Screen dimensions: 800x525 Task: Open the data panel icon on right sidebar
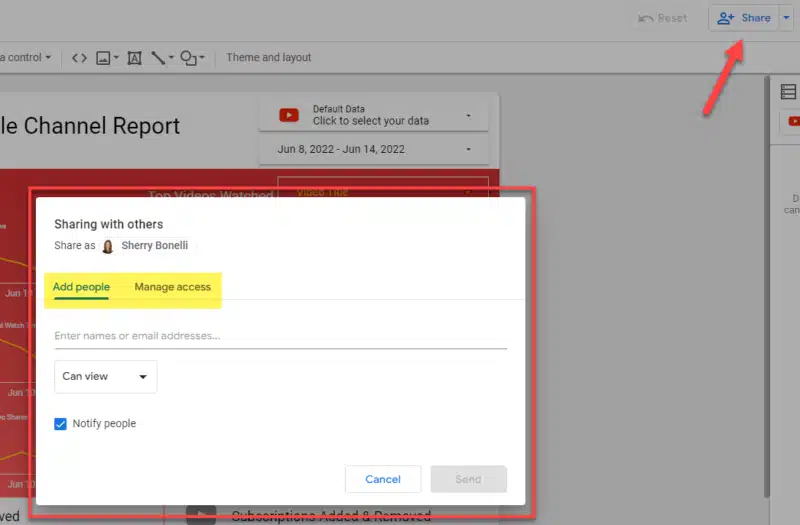pyautogui.click(x=788, y=92)
